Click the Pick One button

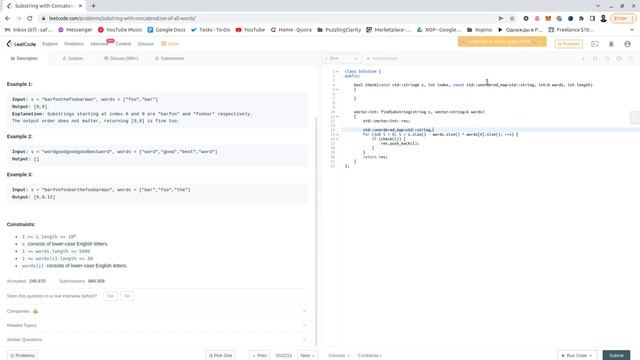point(220,356)
